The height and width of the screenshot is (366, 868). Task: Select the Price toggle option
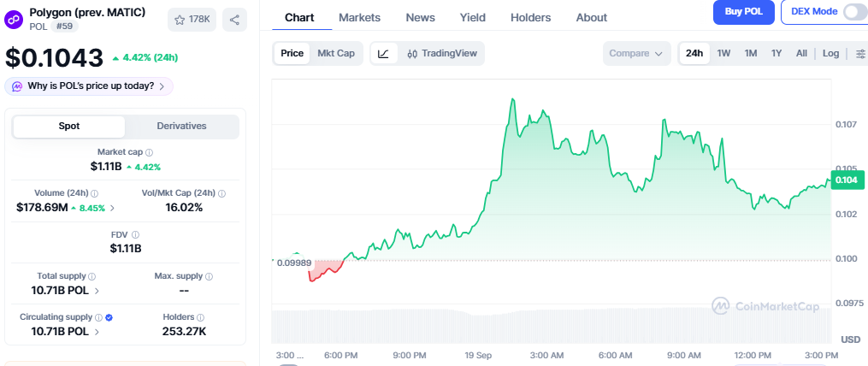pos(292,54)
